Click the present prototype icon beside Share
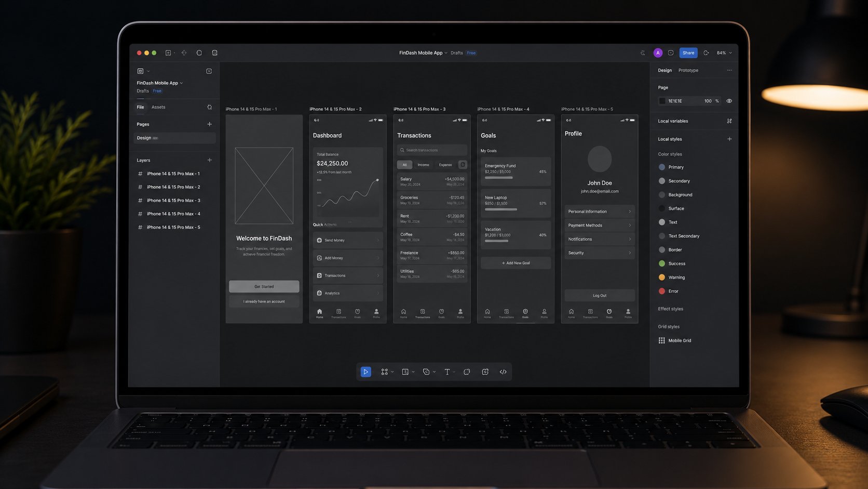Screen dimensions: 868x489 (x=706, y=53)
